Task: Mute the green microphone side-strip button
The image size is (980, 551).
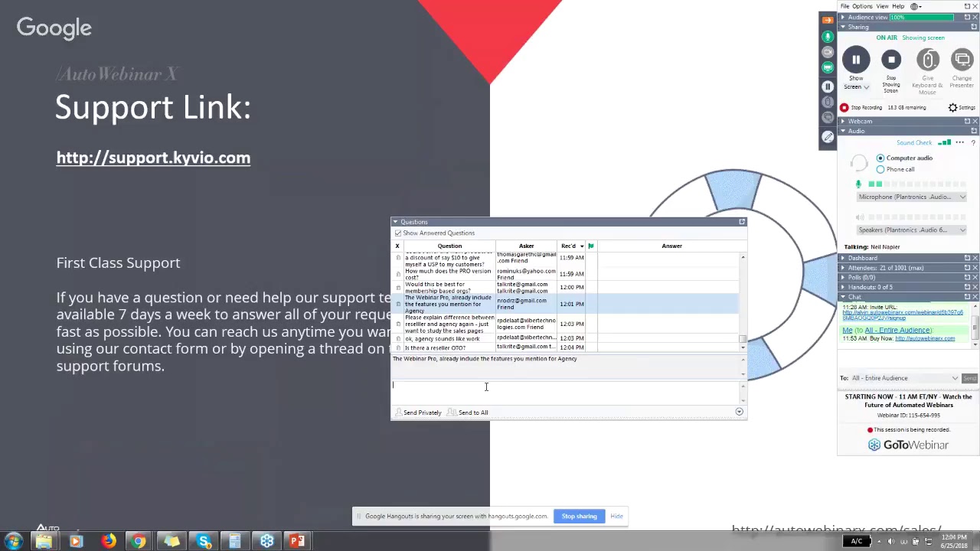Action: tap(828, 37)
